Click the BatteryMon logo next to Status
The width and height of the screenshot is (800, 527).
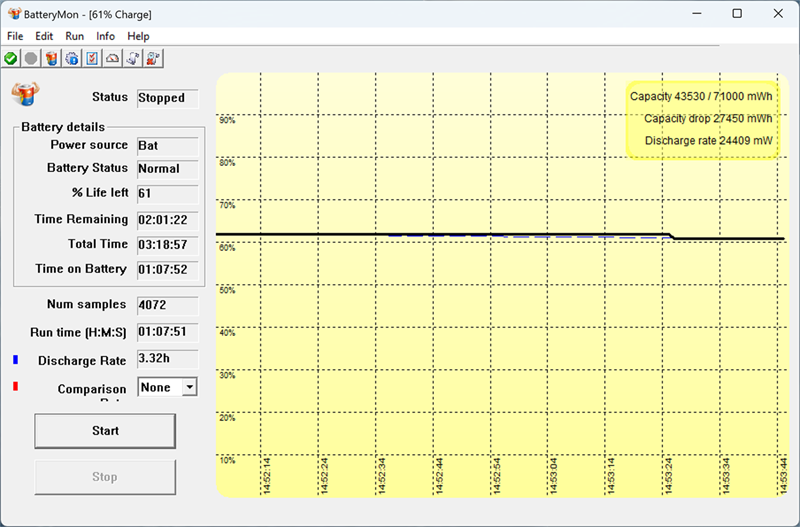pyautogui.click(x=25, y=94)
